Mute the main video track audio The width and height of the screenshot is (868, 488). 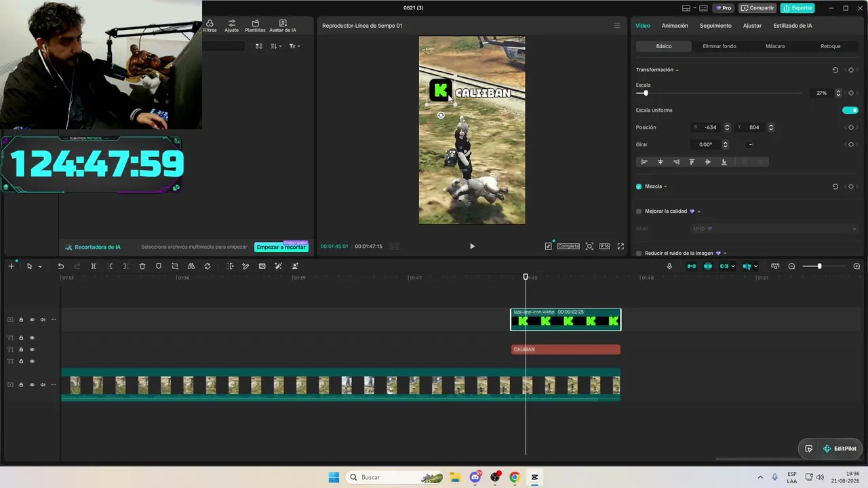[x=43, y=385]
